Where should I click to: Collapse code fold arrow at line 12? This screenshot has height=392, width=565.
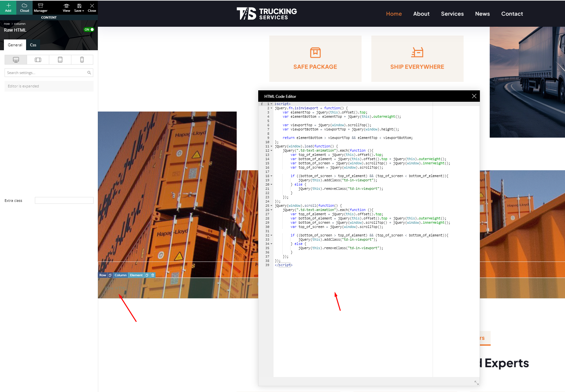click(x=271, y=151)
